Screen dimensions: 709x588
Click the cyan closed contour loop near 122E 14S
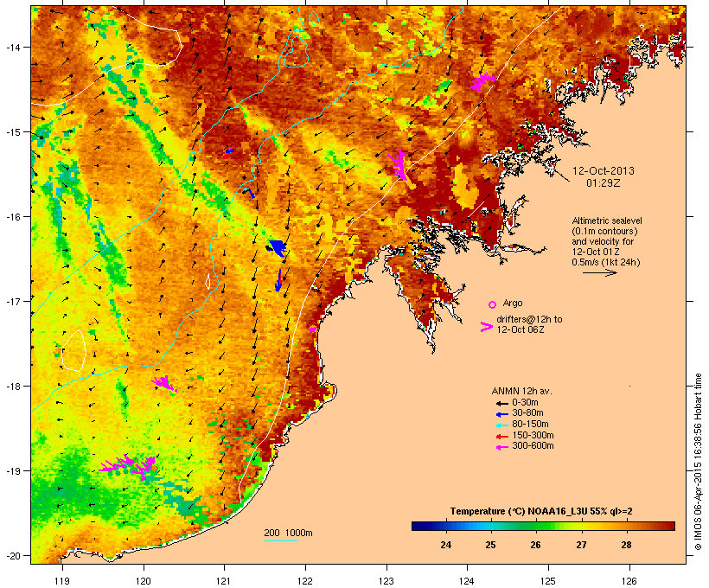coord(297,52)
